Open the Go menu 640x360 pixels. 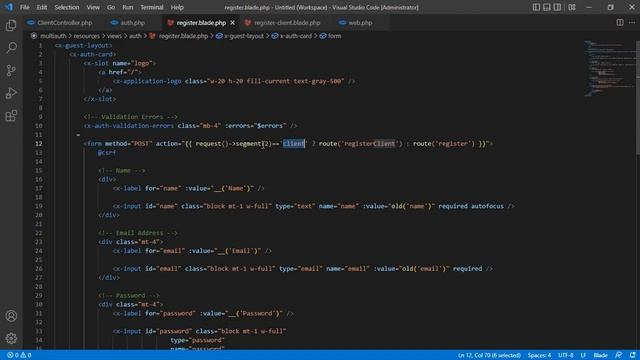(111, 7)
